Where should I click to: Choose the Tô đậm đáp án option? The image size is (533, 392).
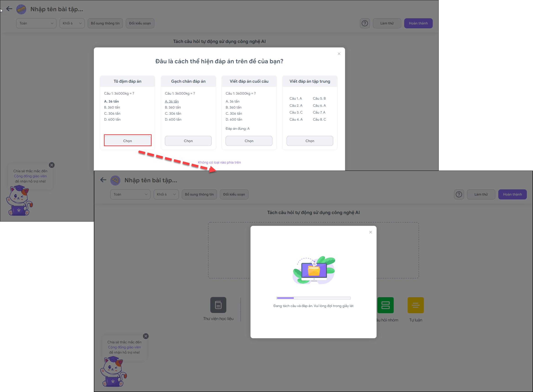127,141
